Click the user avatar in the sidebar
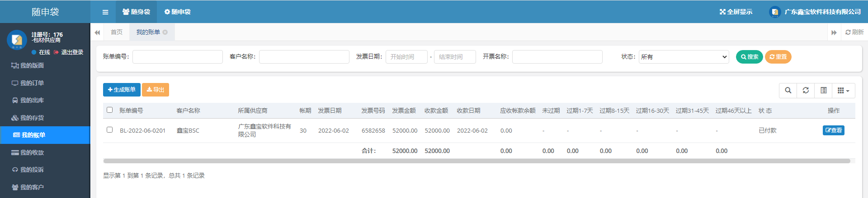The height and width of the screenshot is (198, 868). point(17,40)
